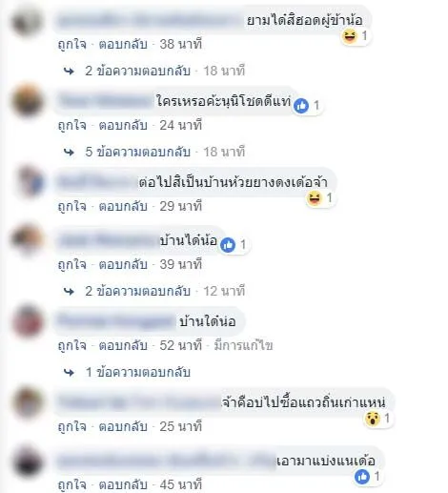Reply to the comment posted 24 minutes ago
The width and height of the screenshot is (448, 493).
pyautogui.click(x=123, y=125)
